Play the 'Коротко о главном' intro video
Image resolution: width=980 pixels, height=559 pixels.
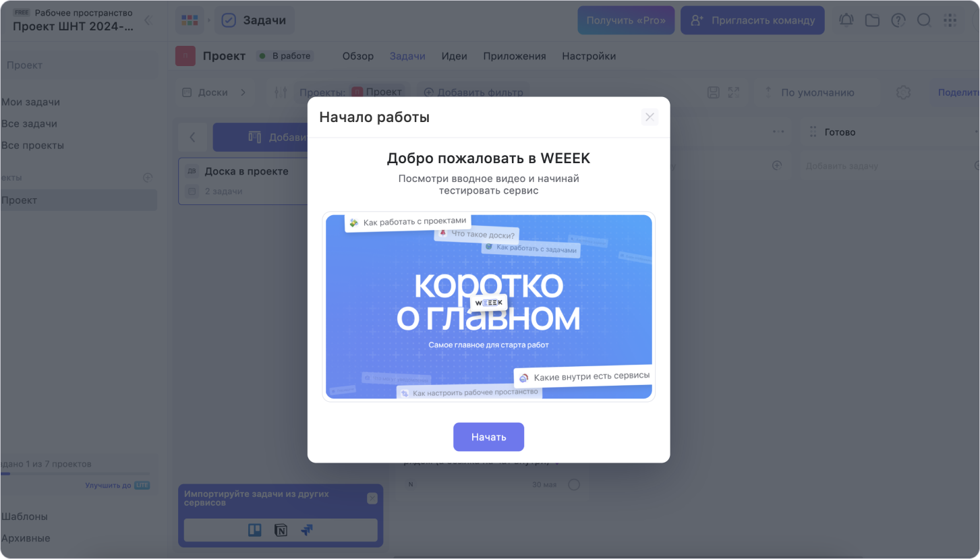488,307
